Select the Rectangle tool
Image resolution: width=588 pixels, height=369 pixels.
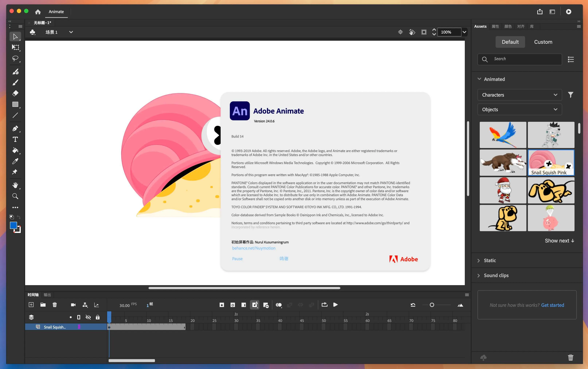click(15, 104)
